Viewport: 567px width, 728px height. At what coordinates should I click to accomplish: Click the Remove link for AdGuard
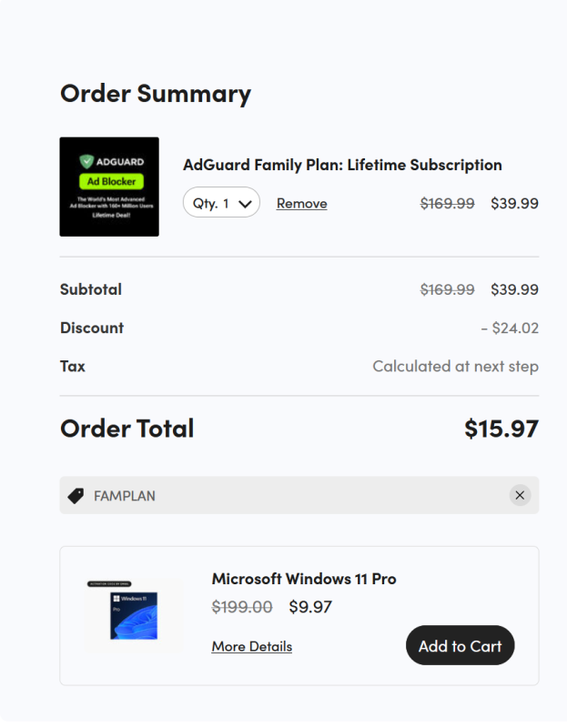301,204
